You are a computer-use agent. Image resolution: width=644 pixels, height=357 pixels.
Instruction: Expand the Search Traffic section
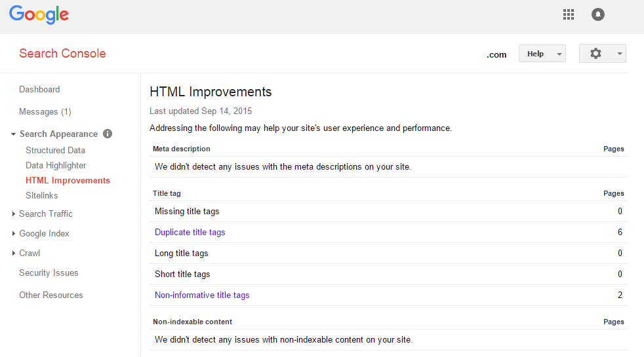[x=14, y=214]
